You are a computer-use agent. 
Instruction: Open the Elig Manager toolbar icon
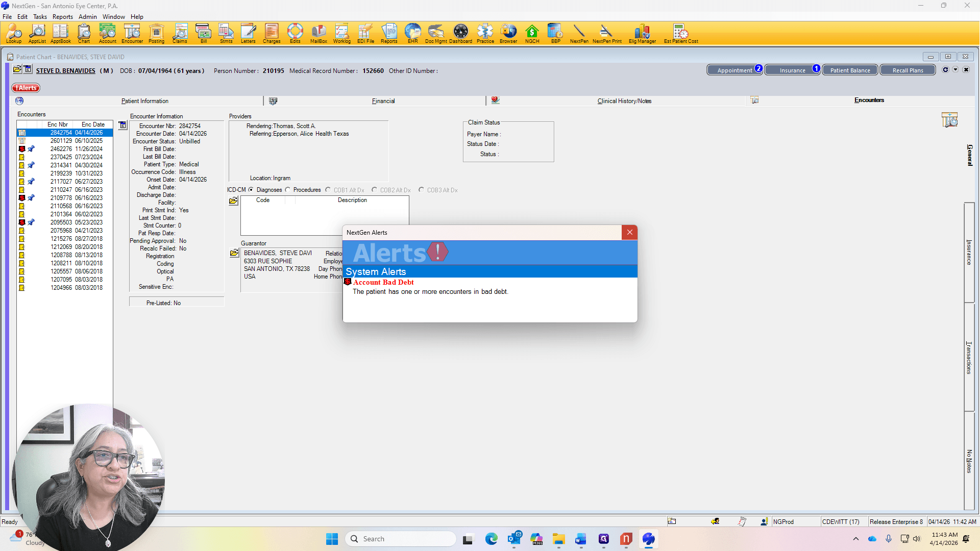[x=642, y=34]
